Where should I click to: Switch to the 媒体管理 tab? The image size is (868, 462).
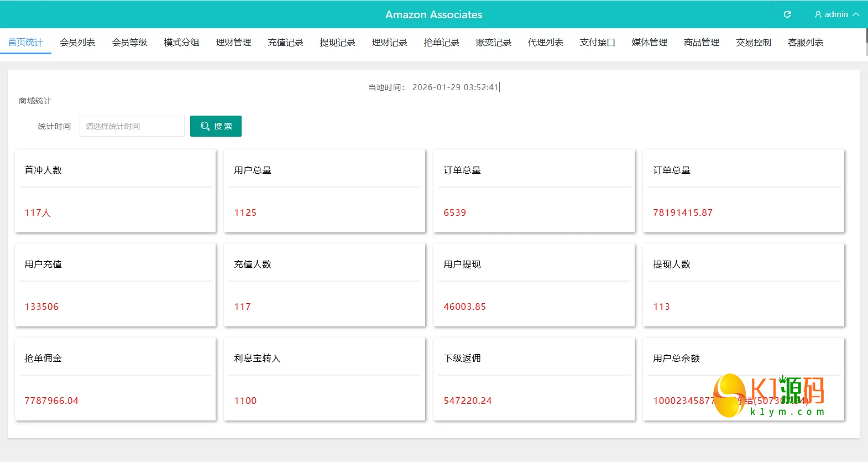tap(649, 42)
